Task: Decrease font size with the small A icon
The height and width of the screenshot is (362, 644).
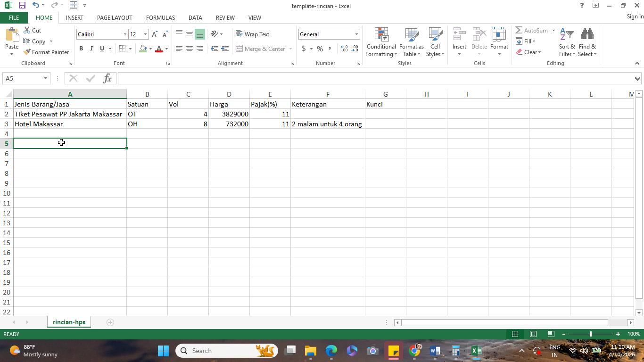Action: click(165, 34)
